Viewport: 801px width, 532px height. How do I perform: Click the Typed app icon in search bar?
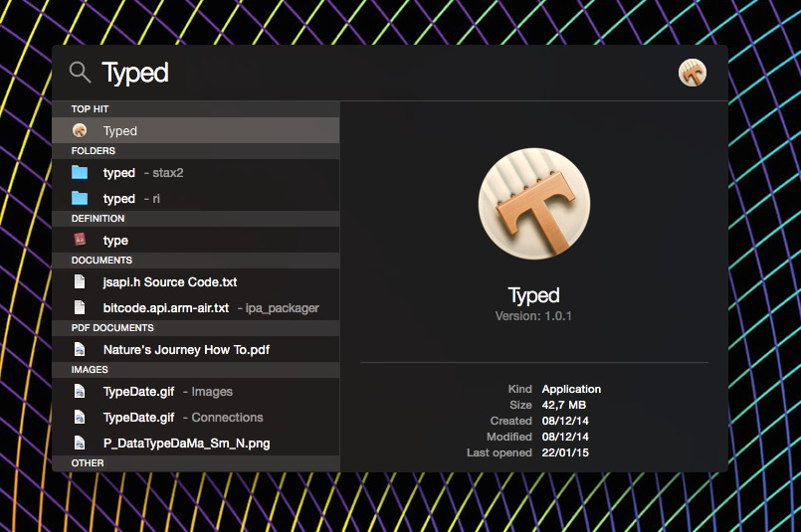coord(692,73)
